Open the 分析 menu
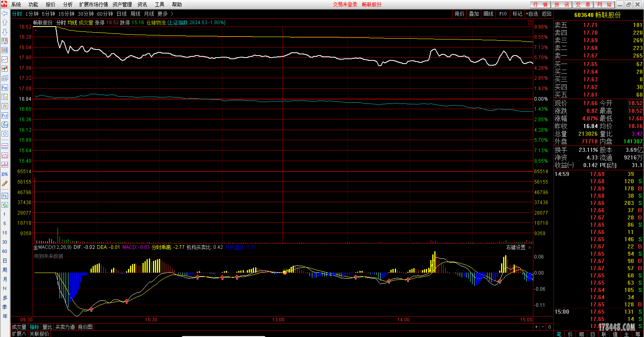The height and width of the screenshot is (337, 644). [68, 4]
